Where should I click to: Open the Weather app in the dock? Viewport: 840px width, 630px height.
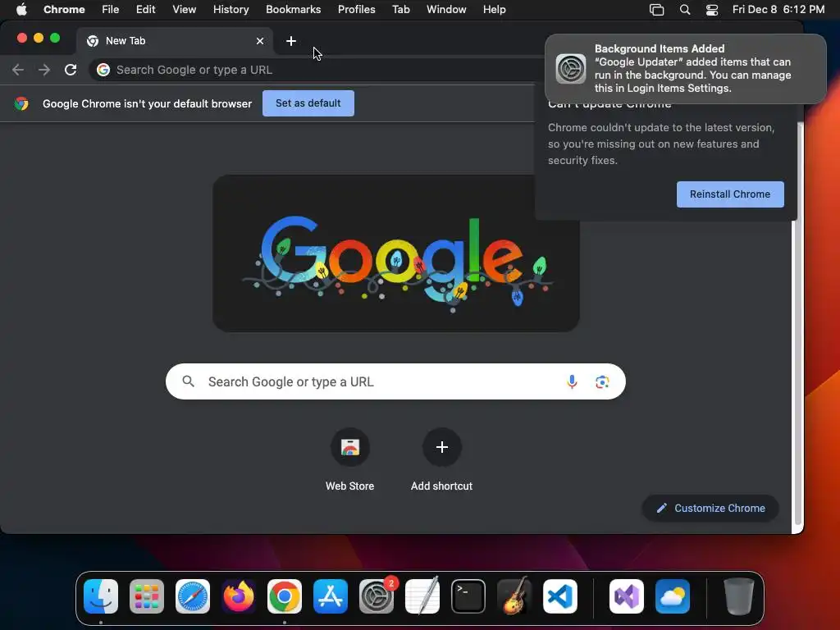[x=673, y=596]
